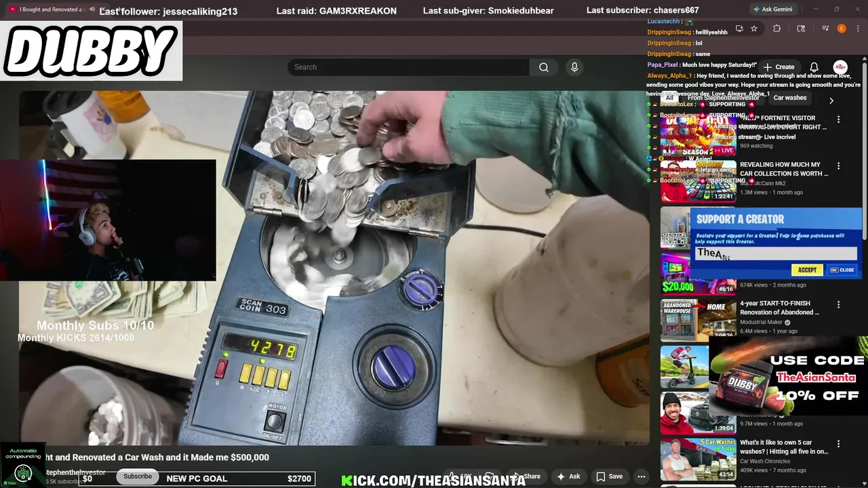Click the install app icon in address bar
The height and width of the screenshot is (488, 868).
[x=739, y=28]
